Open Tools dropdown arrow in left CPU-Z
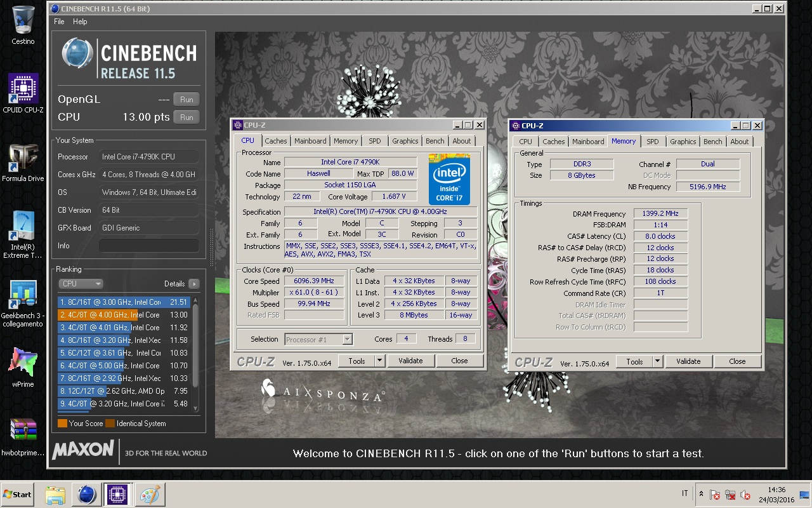 click(380, 361)
